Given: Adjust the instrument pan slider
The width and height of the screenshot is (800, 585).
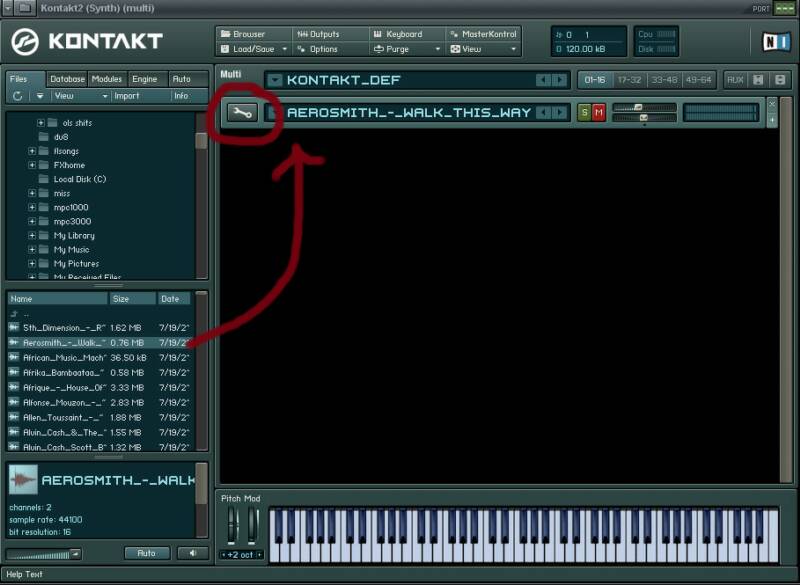Looking at the screenshot, I should 644,118.
